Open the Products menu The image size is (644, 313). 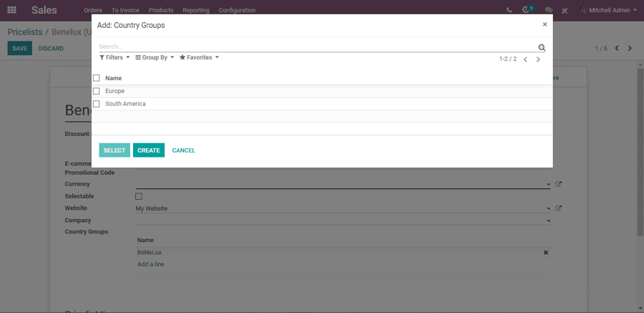[161, 10]
